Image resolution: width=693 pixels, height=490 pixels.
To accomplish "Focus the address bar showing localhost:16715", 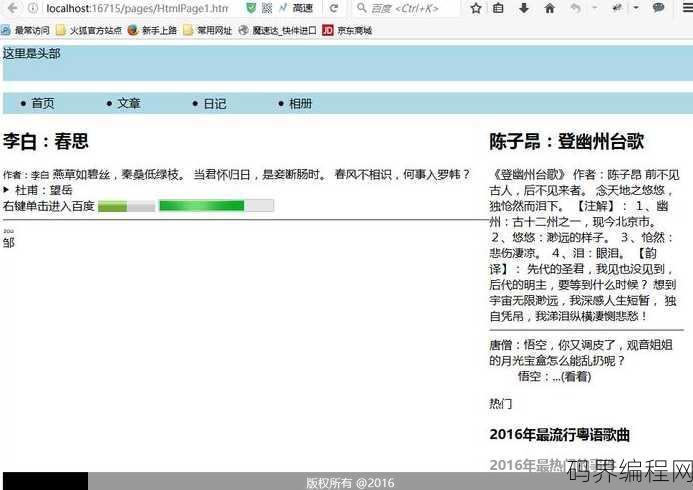I will pyautogui.click(x=137, y=8).
